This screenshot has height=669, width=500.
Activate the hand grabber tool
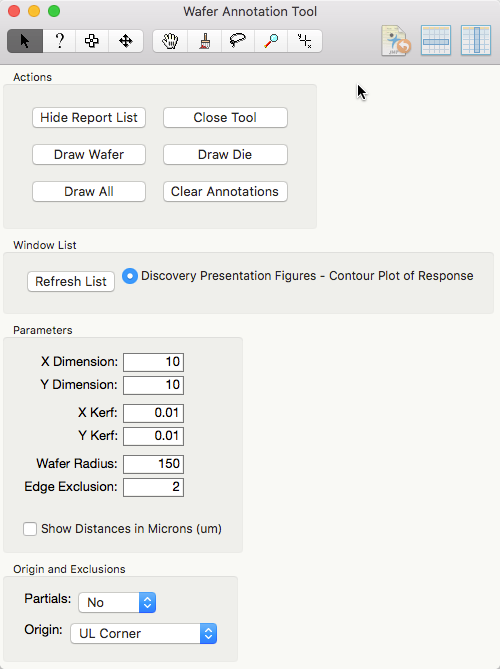170,41
